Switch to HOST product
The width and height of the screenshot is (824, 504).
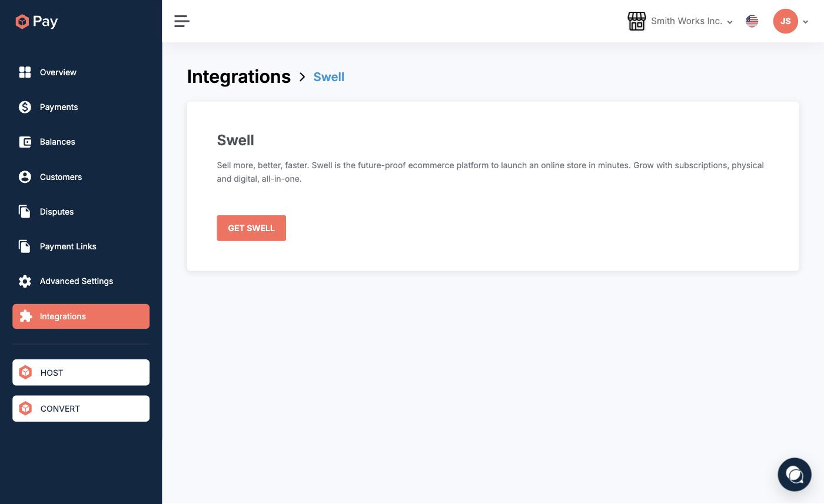(81, 372)
